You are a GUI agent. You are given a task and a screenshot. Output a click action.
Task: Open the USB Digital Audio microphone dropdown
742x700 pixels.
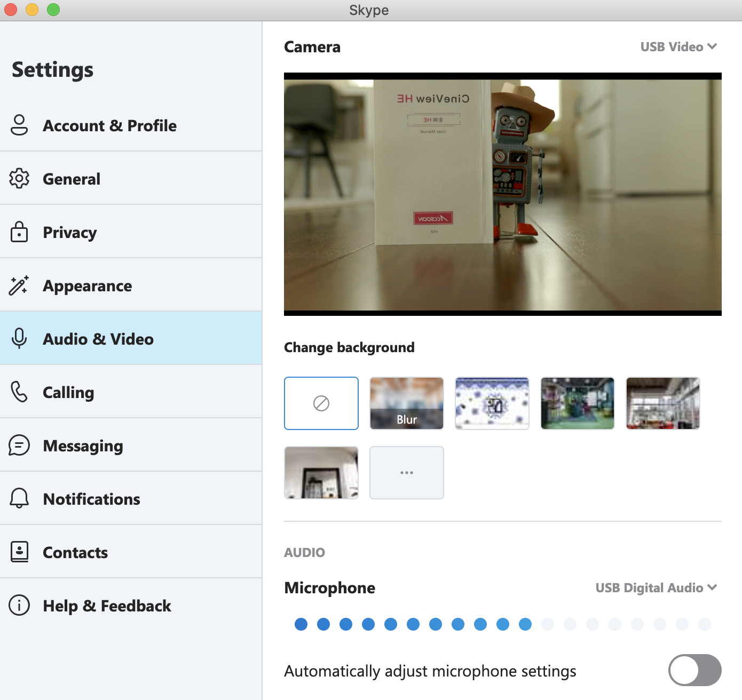pos(656,587)
